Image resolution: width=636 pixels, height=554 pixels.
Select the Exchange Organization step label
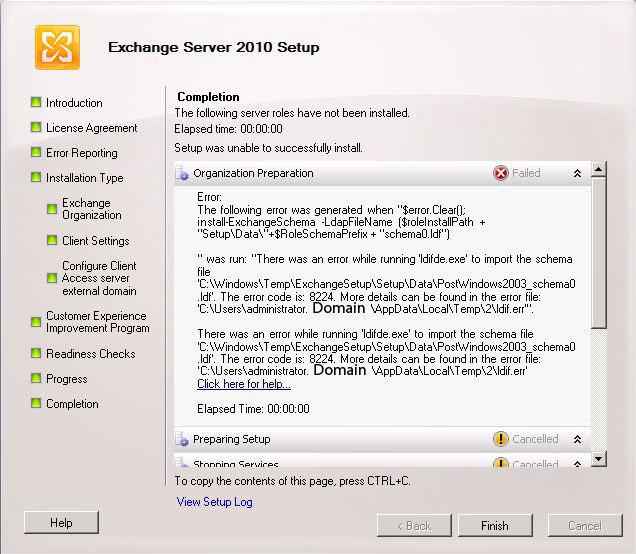[92, 209]
